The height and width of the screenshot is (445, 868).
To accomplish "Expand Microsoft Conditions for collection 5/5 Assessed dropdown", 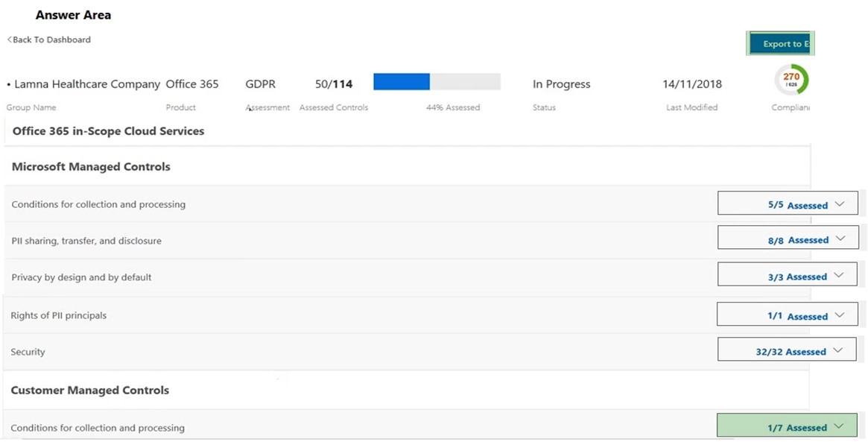I will pyautogui.click(x=788, y=203).
